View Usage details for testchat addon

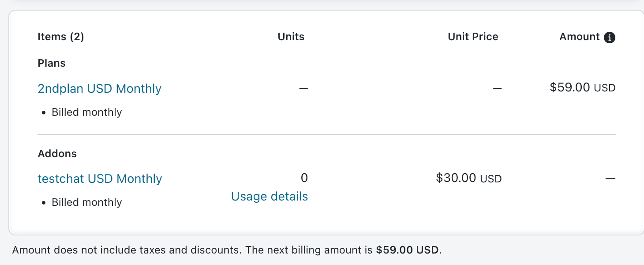[x=269, y=197]
